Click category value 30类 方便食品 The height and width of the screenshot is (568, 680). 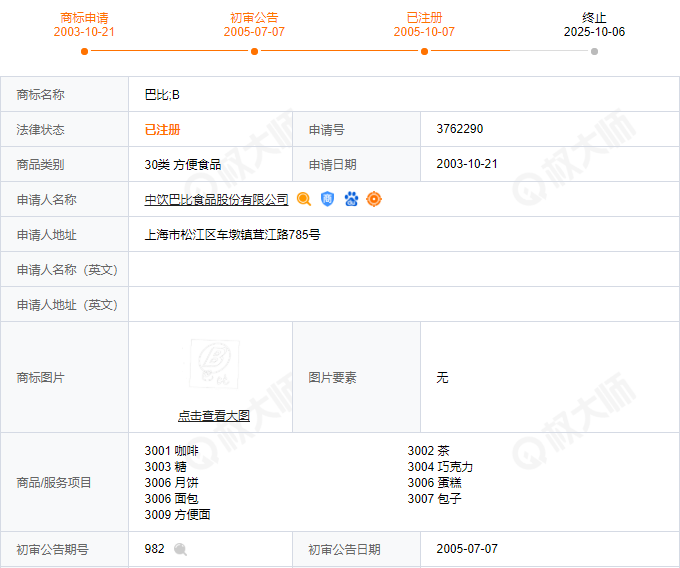pyautogui.click(x=183, y=165)
